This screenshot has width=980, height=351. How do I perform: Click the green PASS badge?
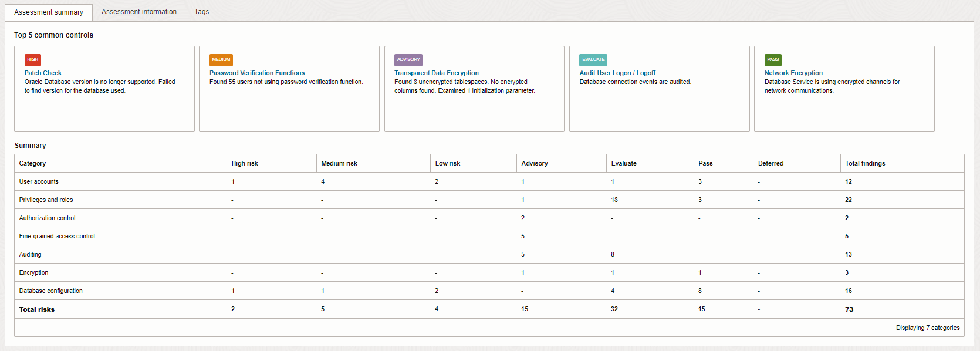point(773,60)
